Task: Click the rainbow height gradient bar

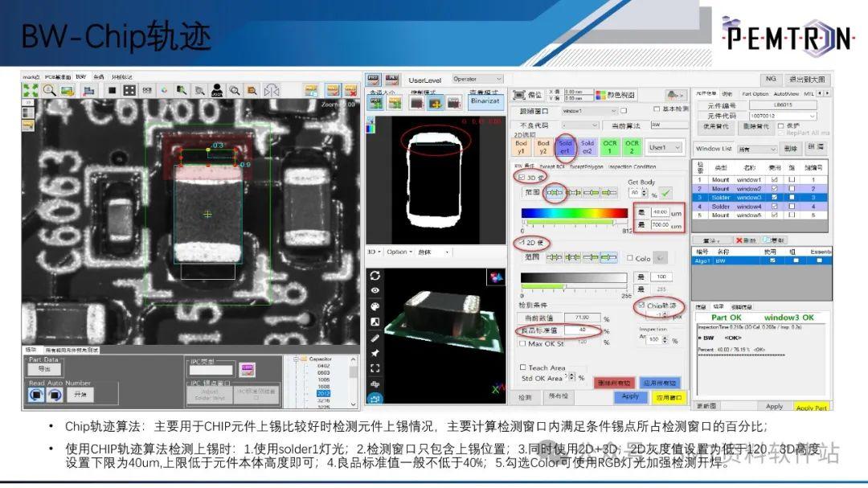Action: tap(573, 213)
